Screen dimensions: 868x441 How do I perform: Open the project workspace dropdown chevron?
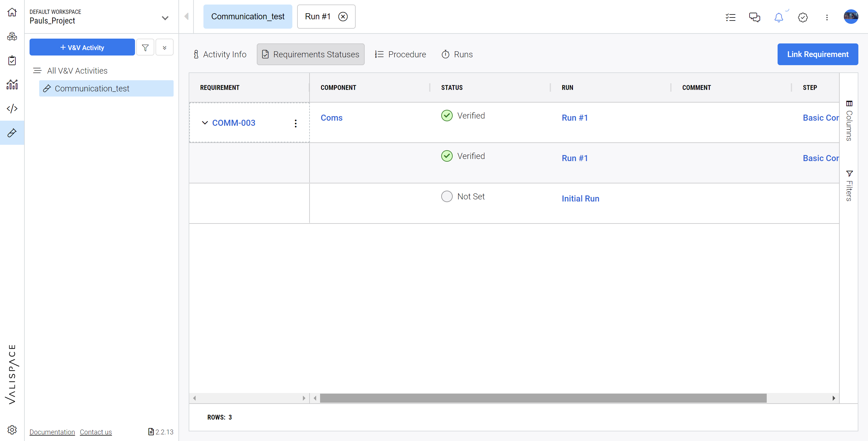(165, 18)
